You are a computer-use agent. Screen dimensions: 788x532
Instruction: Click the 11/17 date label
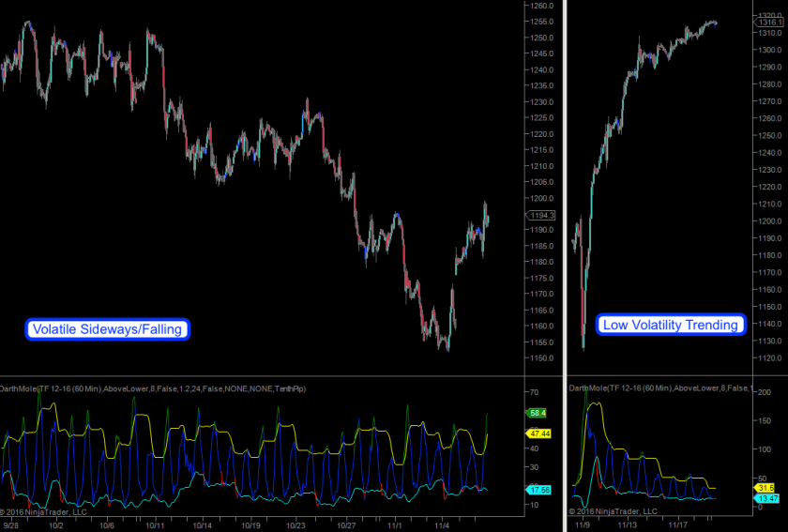pyautogui.click(x=677, y=524)
